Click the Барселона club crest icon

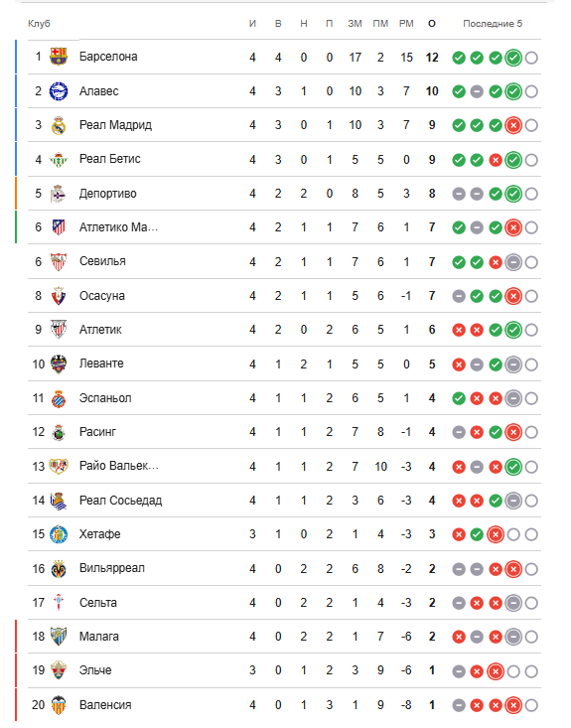(x=59, y=57)
